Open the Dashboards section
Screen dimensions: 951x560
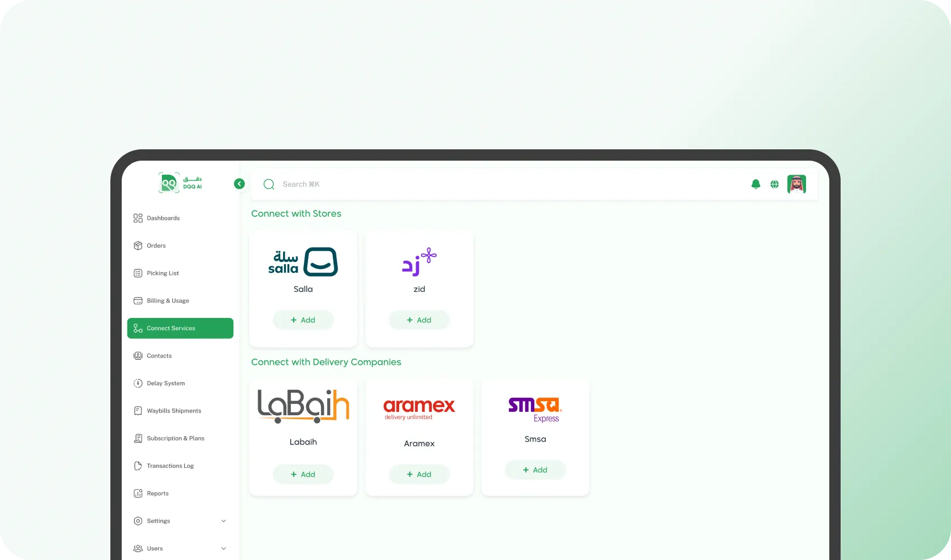(162, 218)
